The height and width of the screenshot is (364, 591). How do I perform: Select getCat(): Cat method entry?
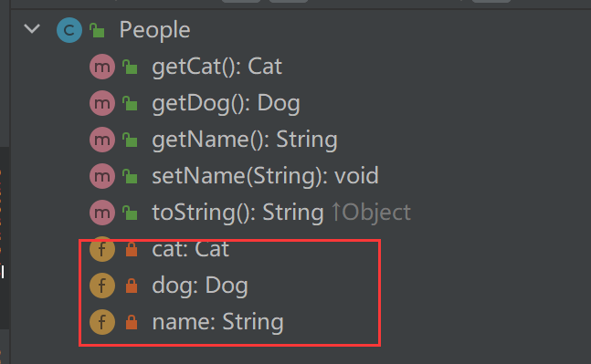click(x=216, y=67)
